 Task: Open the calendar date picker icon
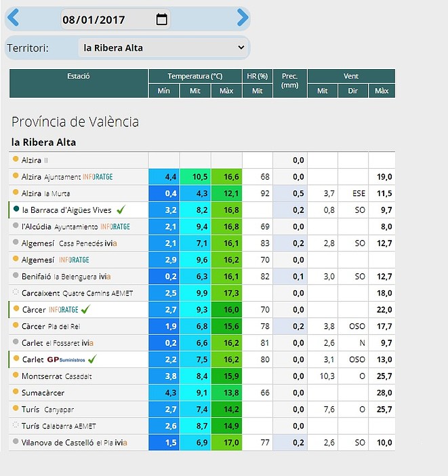pyautogui.click(x=161, y=20)
